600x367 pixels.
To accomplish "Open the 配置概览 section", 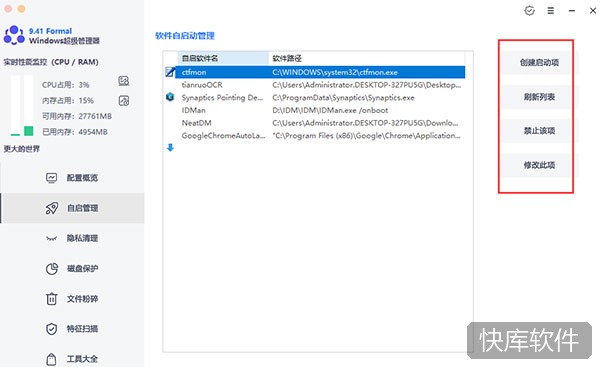I will coord(72,178).
